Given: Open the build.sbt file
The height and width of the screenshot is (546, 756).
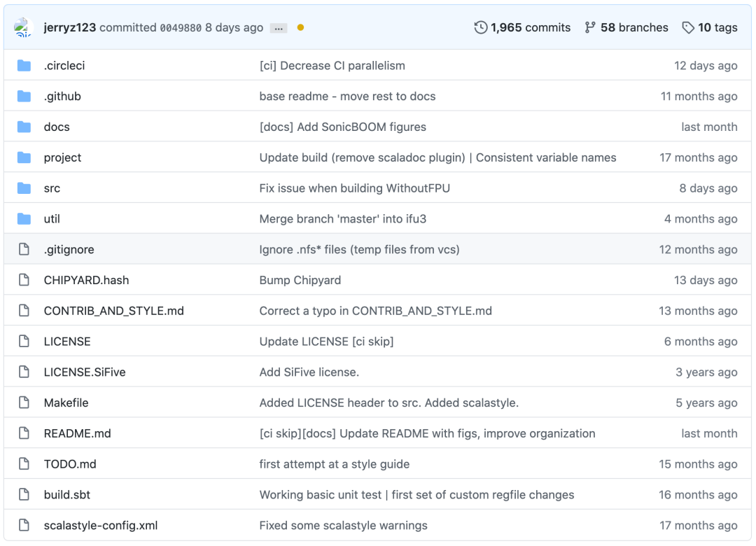Looking at the screenshot, I should pos(67,495).
